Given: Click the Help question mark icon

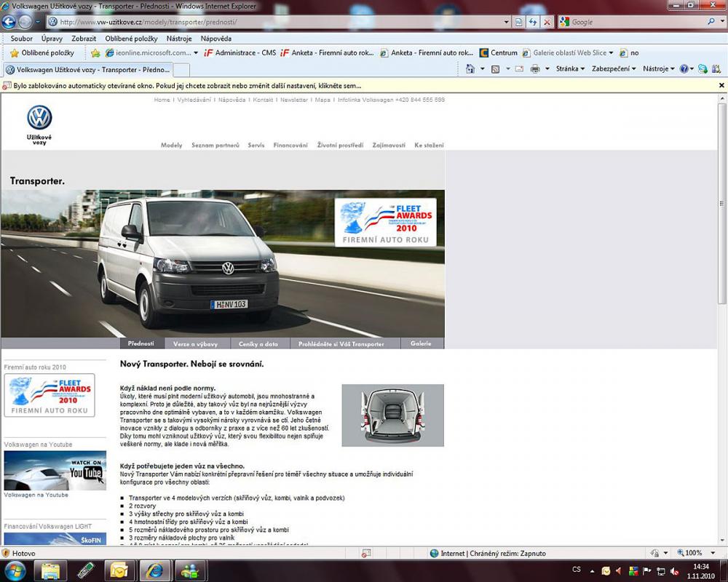Looking at the screenshot, I should pyautogui.click(x=684, y=68).
